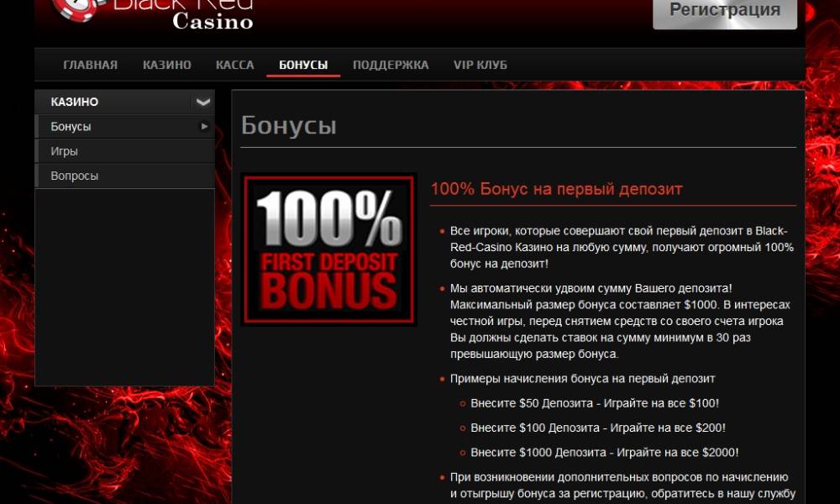The width and height of the screenshot is (840, 504).
Task: Click the 100% First Deposit Bonus image
Action: (x=329, y=249)
